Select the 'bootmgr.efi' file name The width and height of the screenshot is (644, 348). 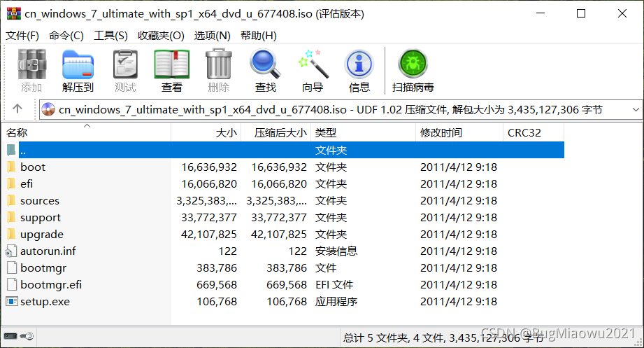(51, 285)
